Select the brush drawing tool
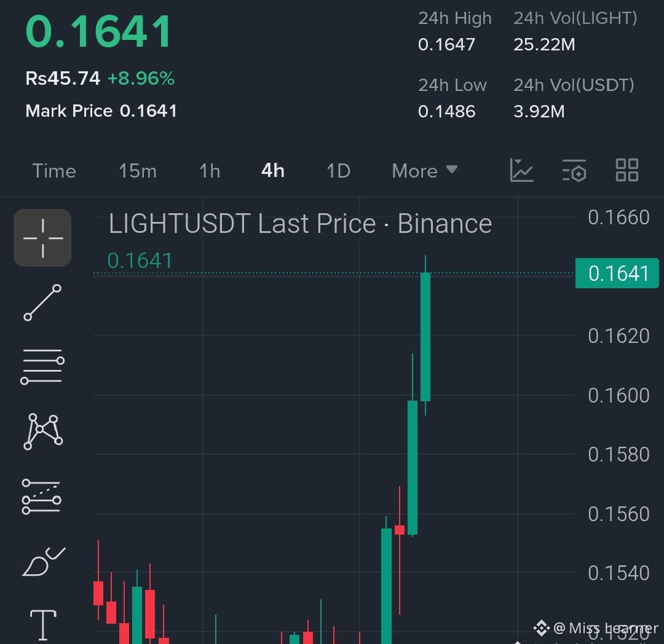This screenshot has width=664, height=644. (44, 562)
